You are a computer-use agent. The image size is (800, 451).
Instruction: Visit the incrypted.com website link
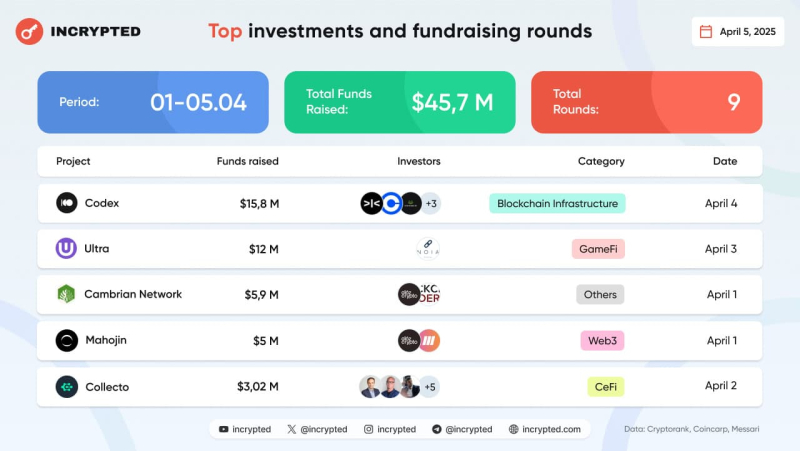pyautogui.click(x=544, y=429)
